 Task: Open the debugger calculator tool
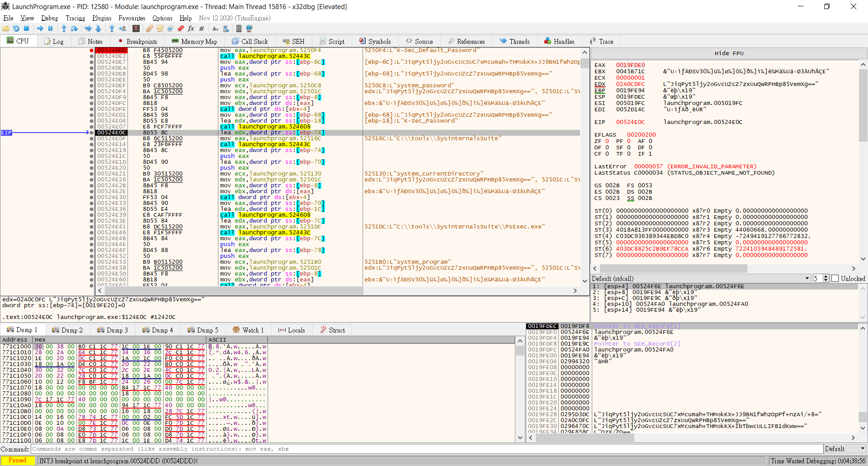point(239,29)
